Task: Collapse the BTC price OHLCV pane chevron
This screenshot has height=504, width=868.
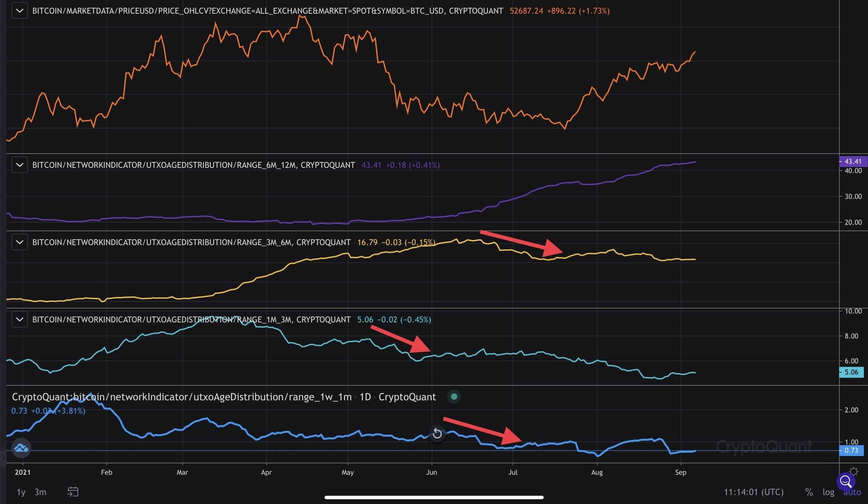Action: (20, 11)
